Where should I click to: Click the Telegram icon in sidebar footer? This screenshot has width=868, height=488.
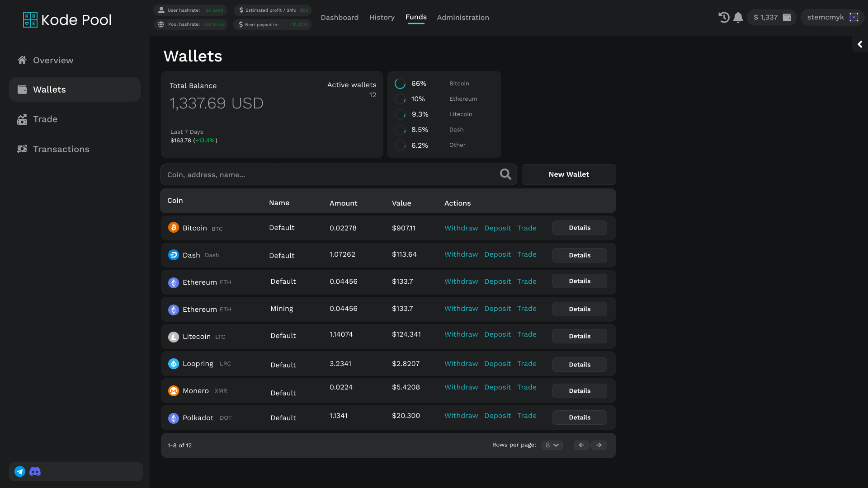coord(20,471)
